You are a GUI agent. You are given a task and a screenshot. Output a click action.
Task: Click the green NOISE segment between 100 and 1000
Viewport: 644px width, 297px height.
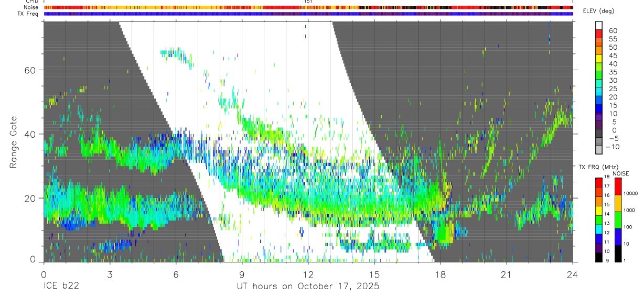[618, 220]
